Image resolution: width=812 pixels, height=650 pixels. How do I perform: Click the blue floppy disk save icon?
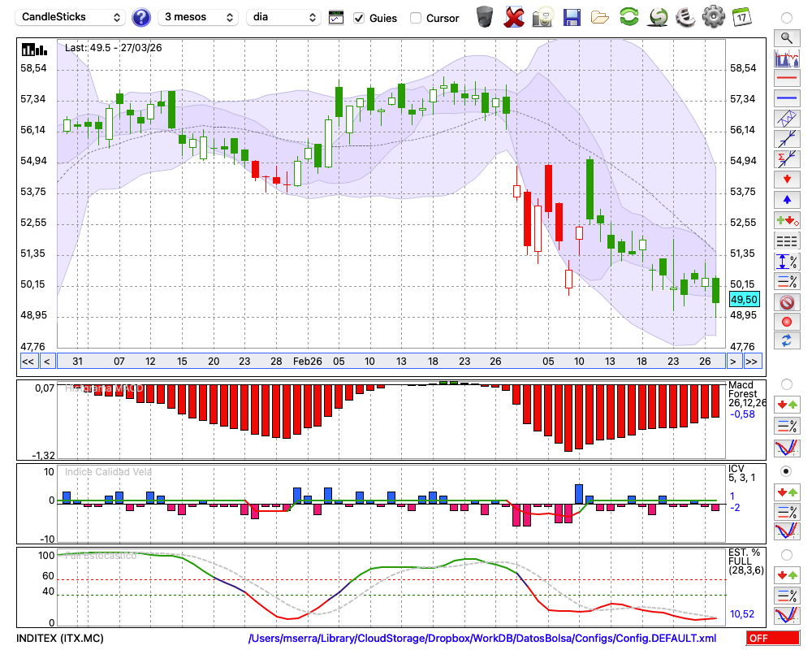tap(572, 16)
